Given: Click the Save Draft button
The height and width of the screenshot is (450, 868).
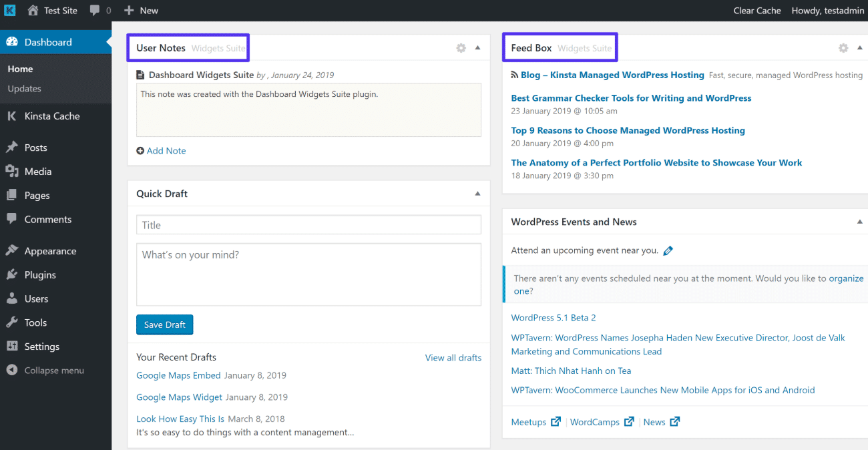Looking at the screenshot, I should [x=164, y=324].
